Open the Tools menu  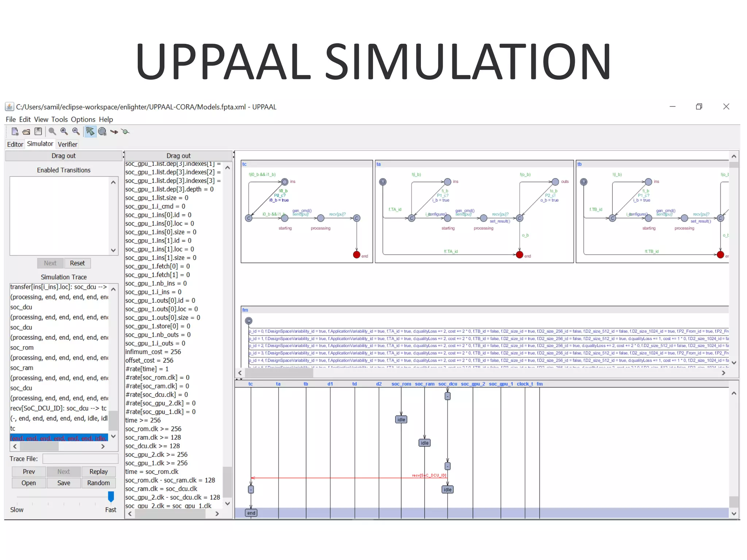pos(59,119)
